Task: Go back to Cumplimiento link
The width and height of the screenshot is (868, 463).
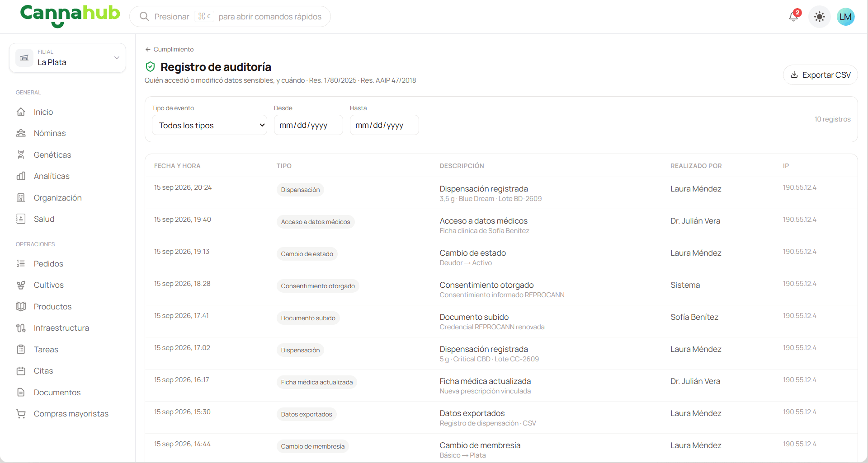Action: coord(169,49)
